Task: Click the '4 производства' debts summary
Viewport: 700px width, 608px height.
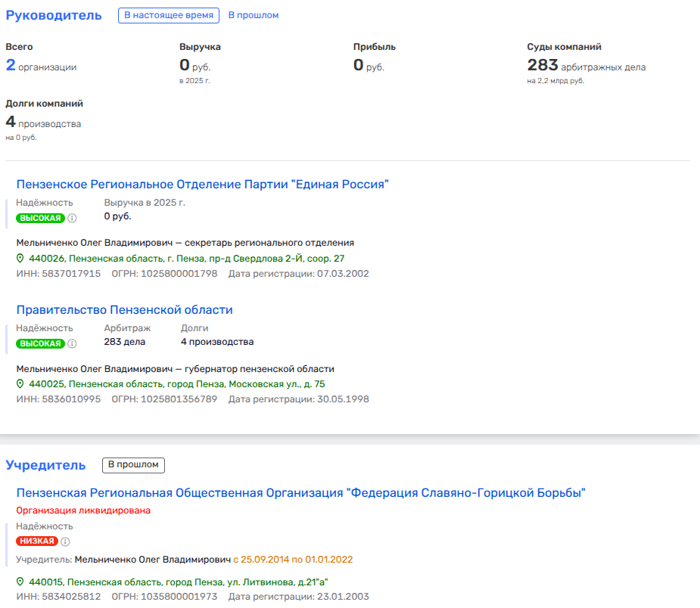Action: pos(43,123)
